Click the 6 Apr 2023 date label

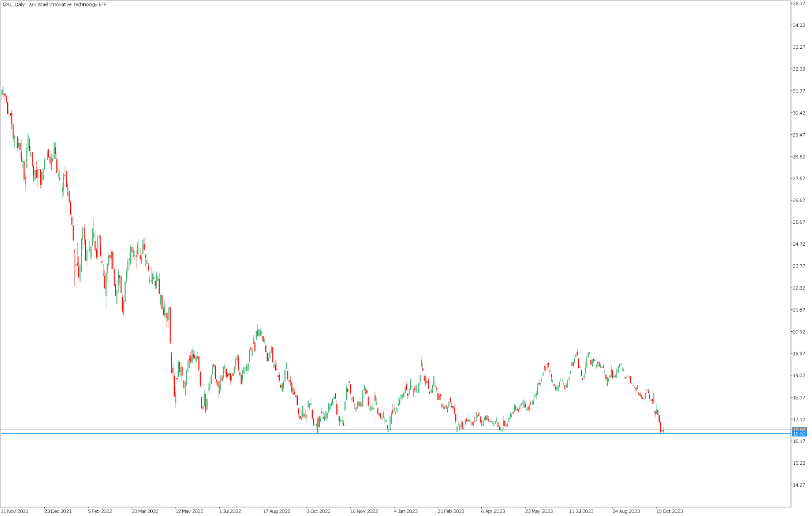[x=494, y=512]
